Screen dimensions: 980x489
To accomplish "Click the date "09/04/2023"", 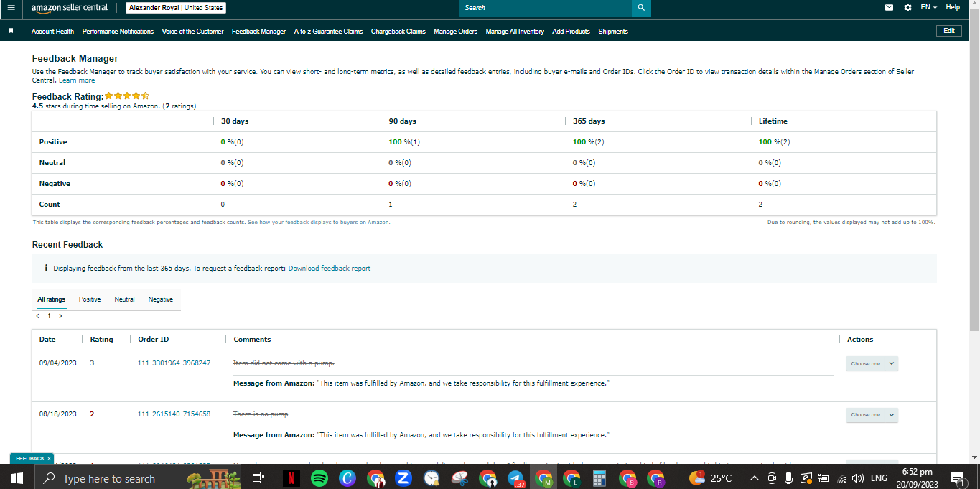I will pyautogui.click(x=58, y=363).
